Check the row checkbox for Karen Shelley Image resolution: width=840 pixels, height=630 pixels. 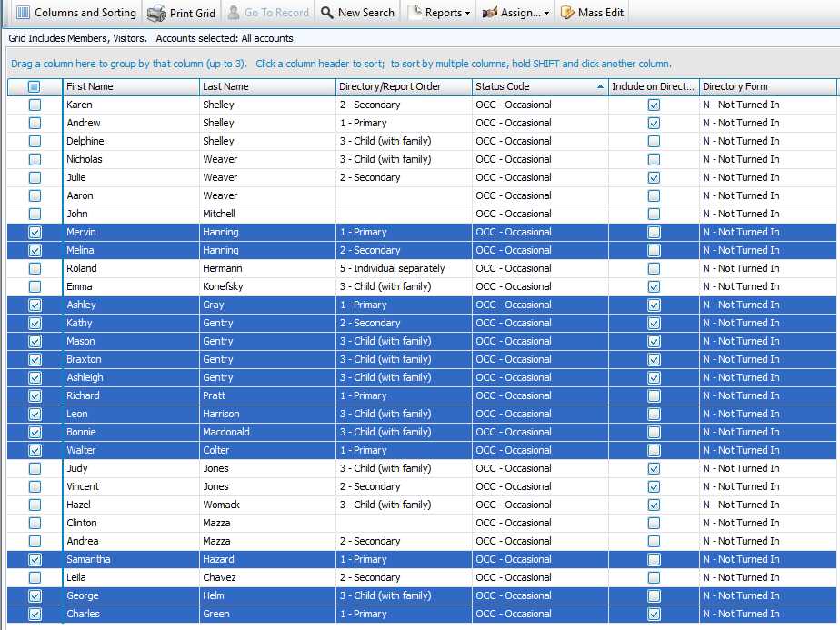click(35, 105)
